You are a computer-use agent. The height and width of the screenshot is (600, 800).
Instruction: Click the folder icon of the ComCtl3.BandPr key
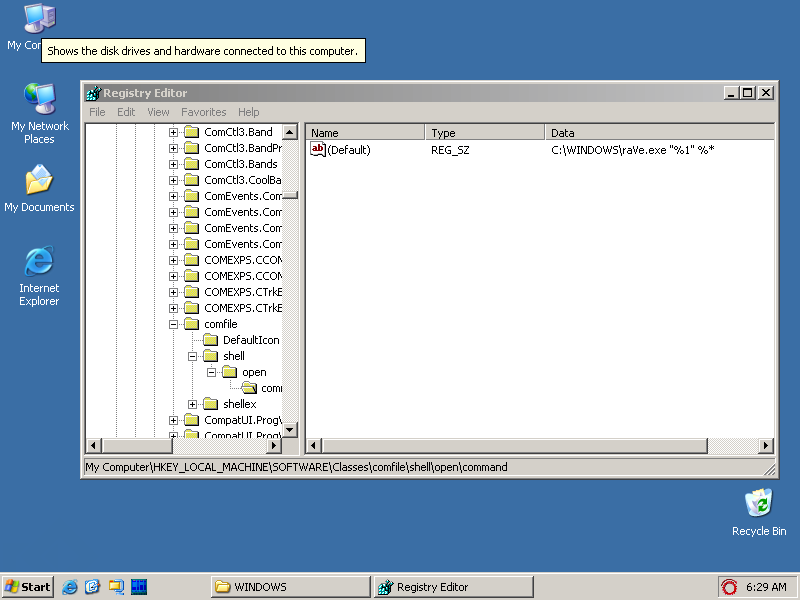(x=191, y=148)
